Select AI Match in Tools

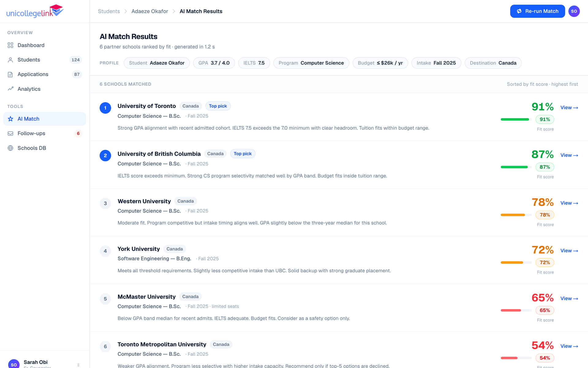pos(45,119)
